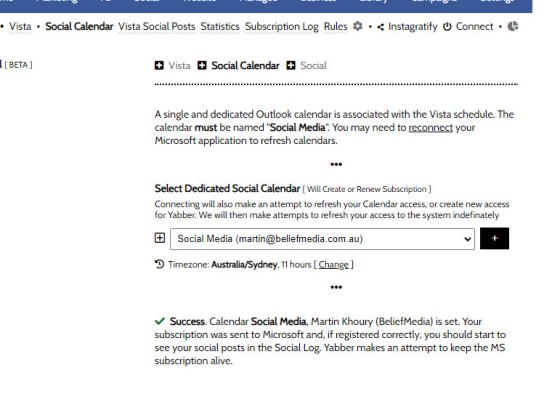Click the Change timezone link
The image size is (560, 394).
pos(334,265)
